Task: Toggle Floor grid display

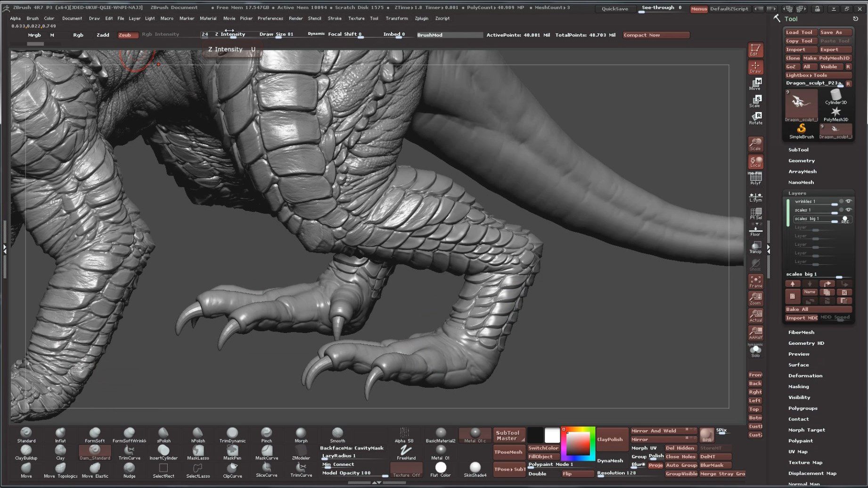Action: 755,230
